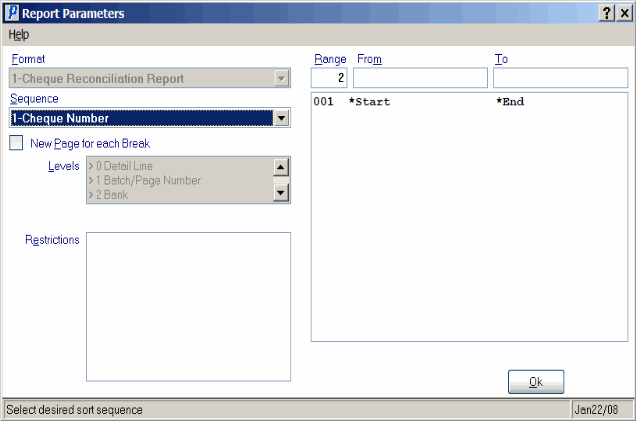Click the Jan22/08 date in status bar

point(596,410)
